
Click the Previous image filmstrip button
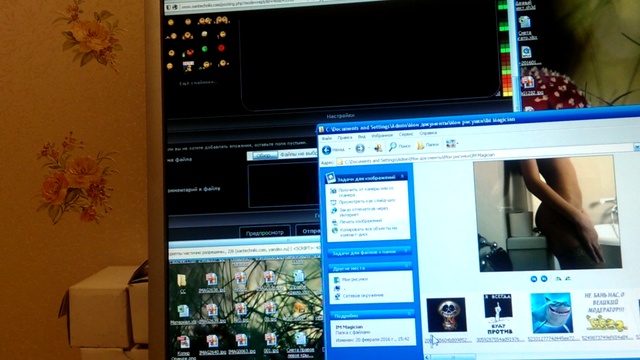click(x=533, y=279)
